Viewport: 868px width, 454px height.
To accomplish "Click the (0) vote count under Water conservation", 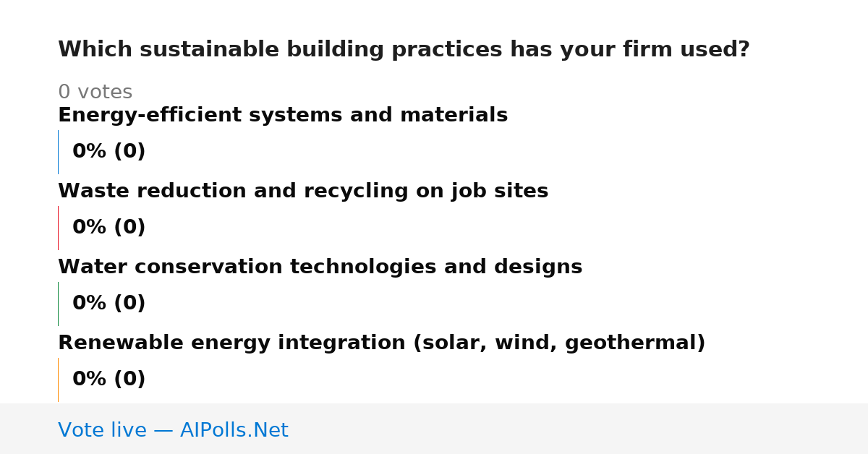I will tap(129, 304).
